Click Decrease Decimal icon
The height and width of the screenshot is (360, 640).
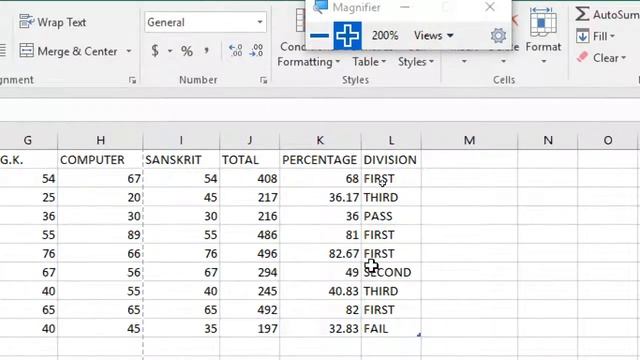(257, 51)
